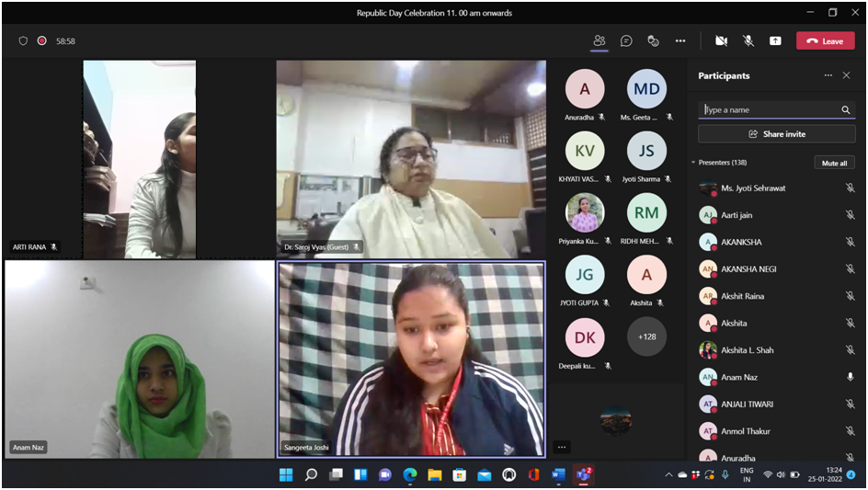Select Ms. Jyoti Sehrawat in participant list
The height and width of the screenshot is (490, 868).
[753, 188]
